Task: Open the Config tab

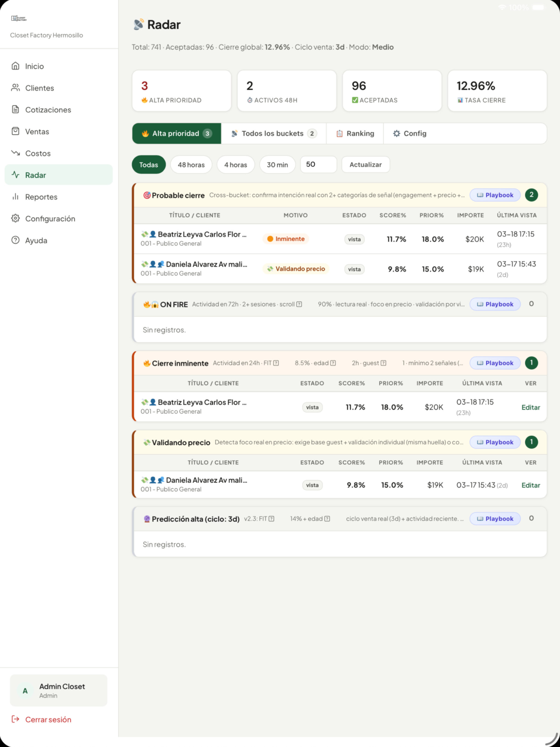Action: (410, 133)
